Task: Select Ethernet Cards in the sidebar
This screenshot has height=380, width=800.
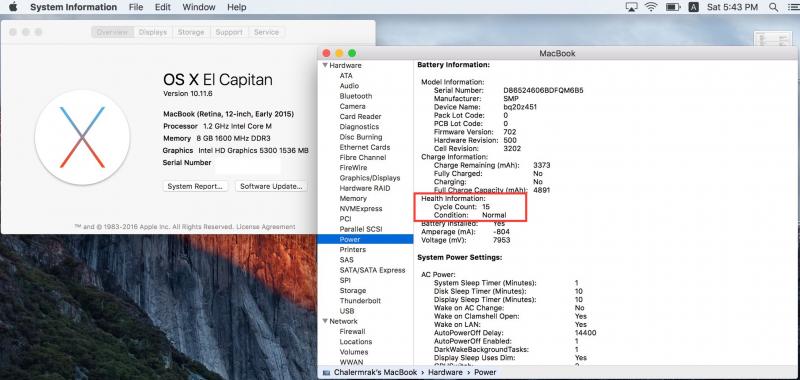Action: point(365,147)
